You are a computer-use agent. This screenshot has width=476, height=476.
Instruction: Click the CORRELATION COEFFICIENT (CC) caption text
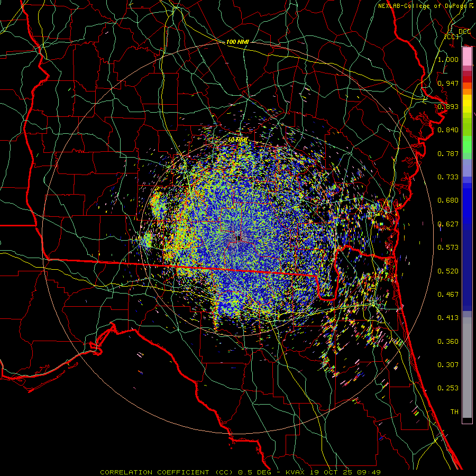click(x=168, y=472)
